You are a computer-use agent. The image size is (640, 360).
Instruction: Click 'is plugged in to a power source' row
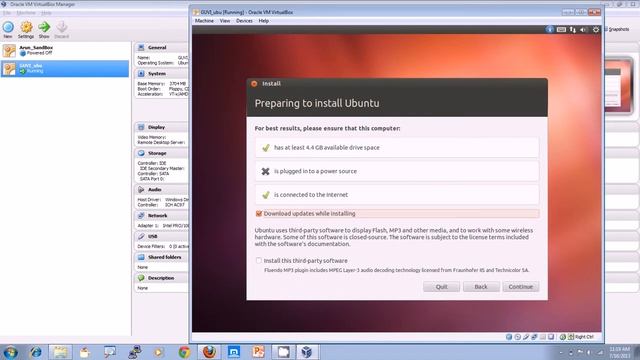click(397, 171)
